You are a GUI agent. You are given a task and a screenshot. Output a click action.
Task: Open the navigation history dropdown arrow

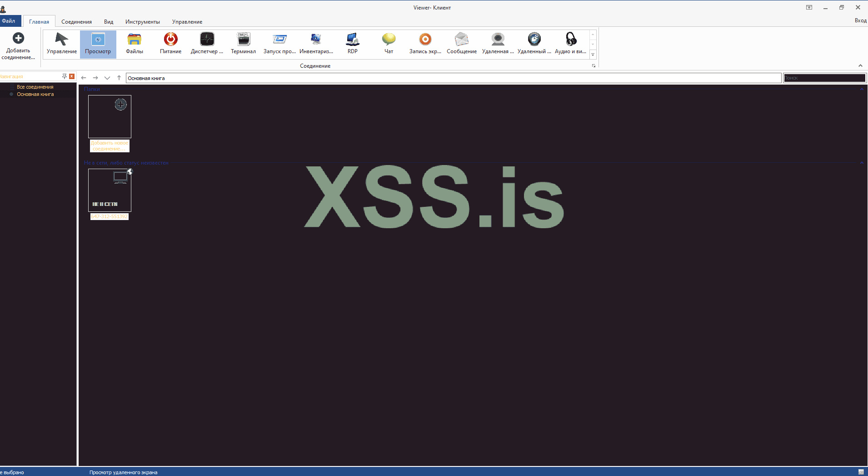(107, 78)
